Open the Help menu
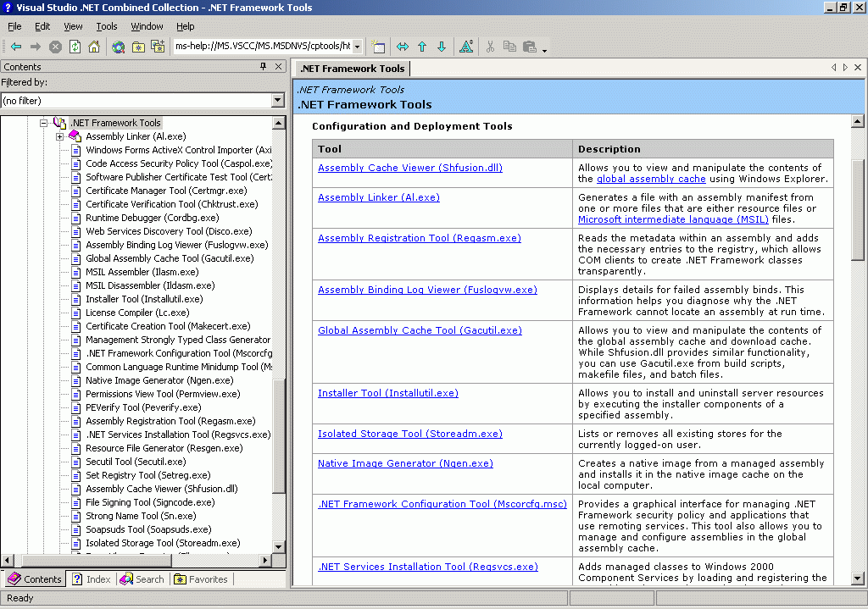Image resolution: width=868 pixels, height=609 pixels. 186,26
